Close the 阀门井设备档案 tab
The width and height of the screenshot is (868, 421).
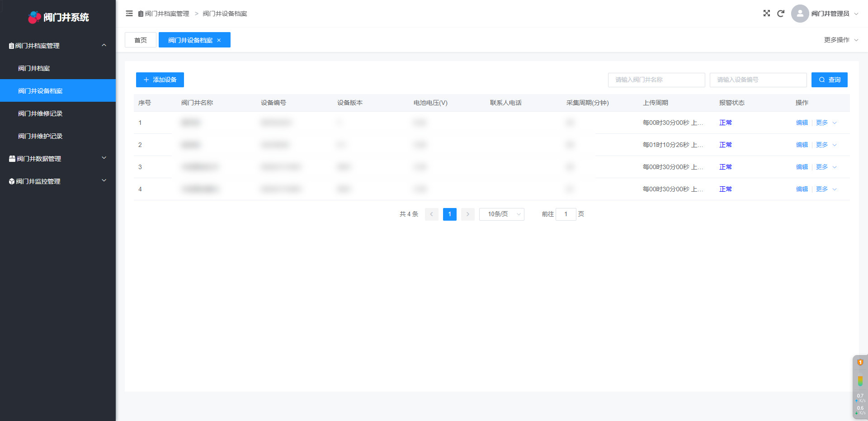219,40
